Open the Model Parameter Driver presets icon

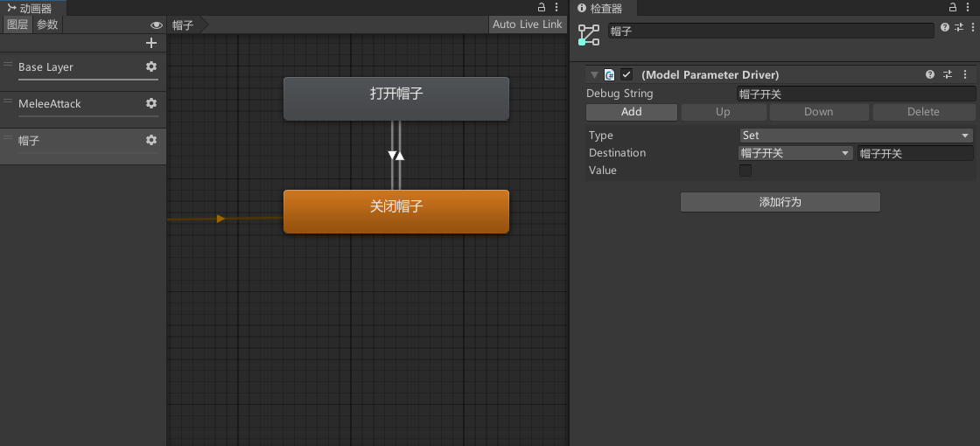[948, 75]
